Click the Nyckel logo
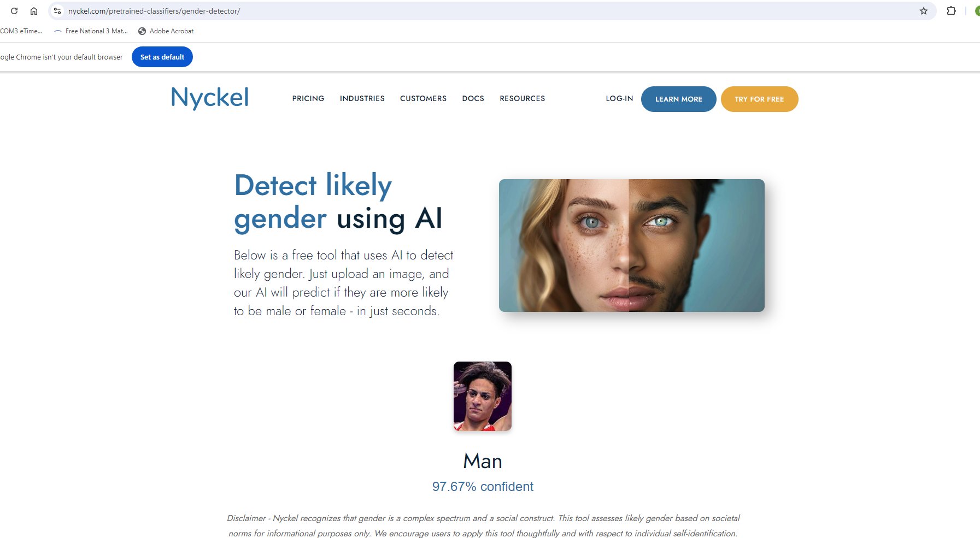Image resolution: width=980 pixels, height=538 pixels. click(x=210, y=98)
